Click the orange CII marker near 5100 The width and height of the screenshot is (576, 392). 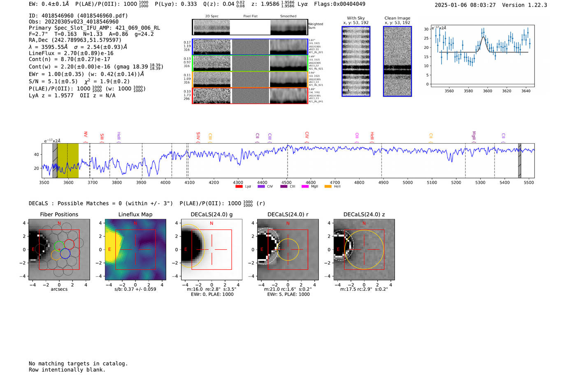[x=431, y=138]
